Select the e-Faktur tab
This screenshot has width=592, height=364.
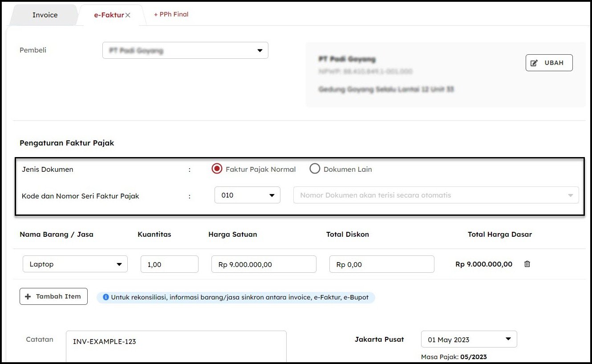(x=108, y=15)
